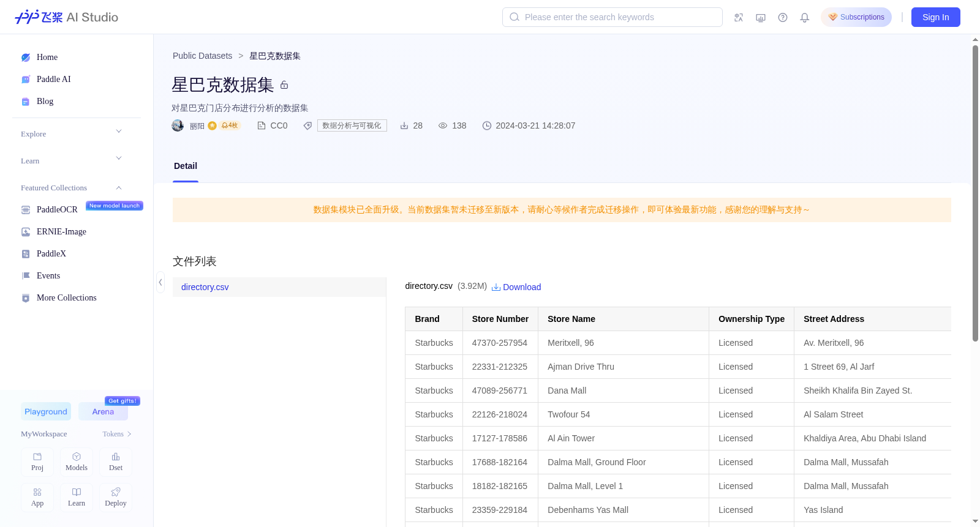Viewport: 980px width, 527px height.
Task: Click the CC0 license icon
Action: (x=262, y=125)
